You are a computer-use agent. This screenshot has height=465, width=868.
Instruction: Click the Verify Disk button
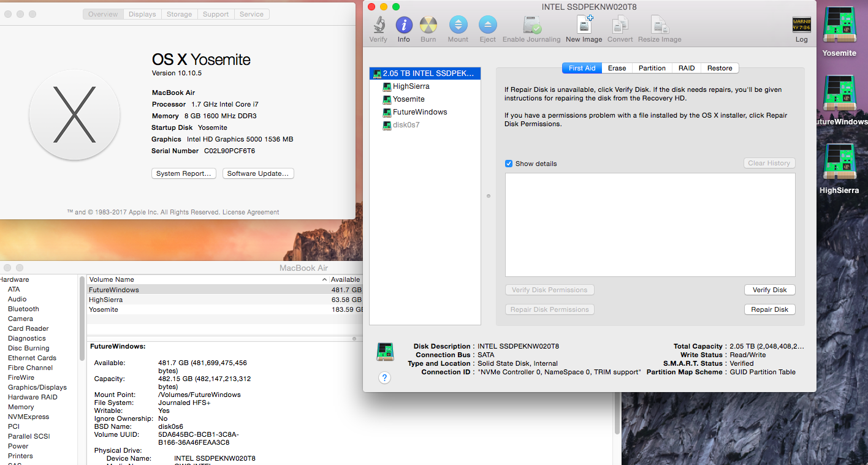coord(769,290)
